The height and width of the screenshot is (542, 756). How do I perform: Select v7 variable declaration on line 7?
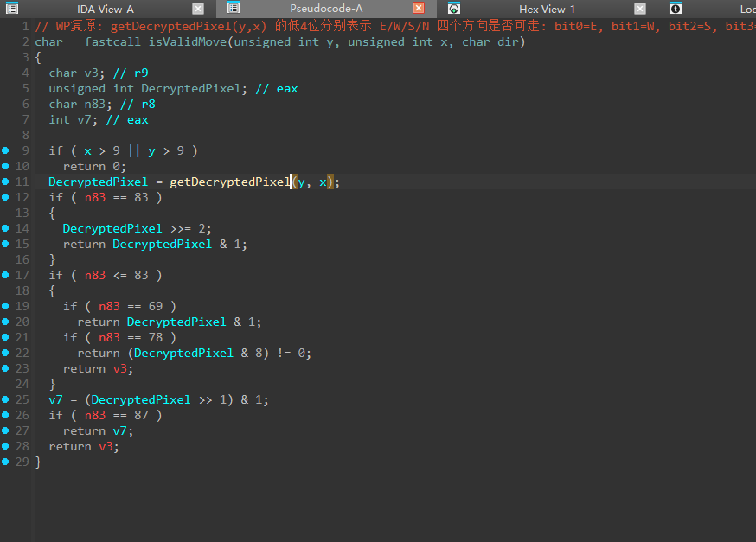click(84, 119)
